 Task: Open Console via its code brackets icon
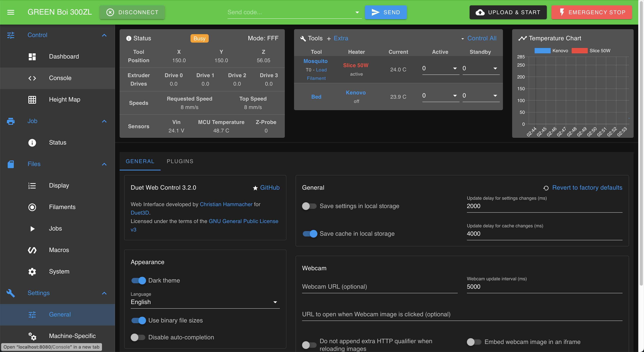[32, 78]
